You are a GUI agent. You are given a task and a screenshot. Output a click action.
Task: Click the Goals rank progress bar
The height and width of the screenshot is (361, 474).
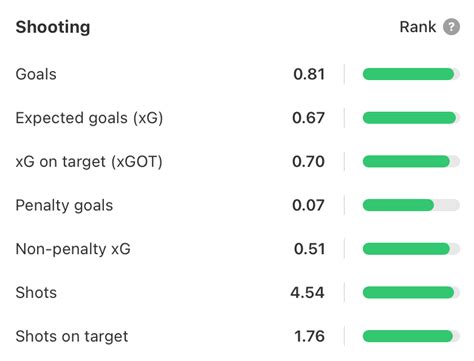411,74
